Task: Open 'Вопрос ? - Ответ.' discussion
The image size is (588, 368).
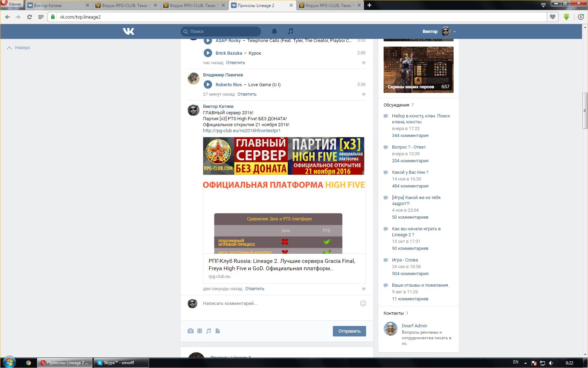Action: [409, 147]
